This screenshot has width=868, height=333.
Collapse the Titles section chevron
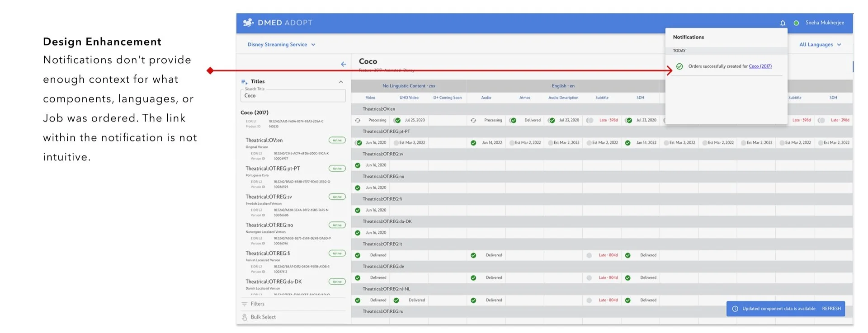tap(341, 82)
